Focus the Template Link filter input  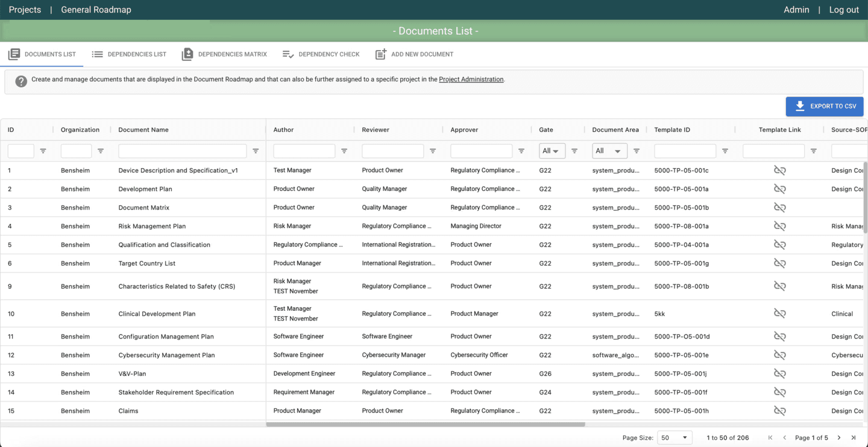coord(774,151)
